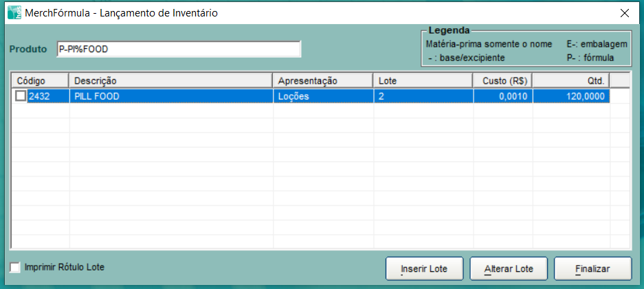Screen dimensions: 644x289
Task: Click the lot number 2 cell
Action: [x=423, y=97]
